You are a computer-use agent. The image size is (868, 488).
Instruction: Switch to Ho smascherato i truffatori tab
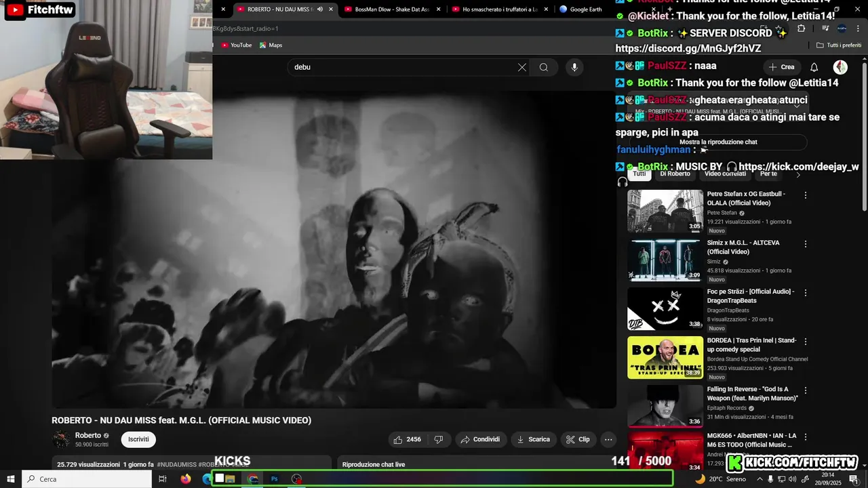tap(500, 9)
